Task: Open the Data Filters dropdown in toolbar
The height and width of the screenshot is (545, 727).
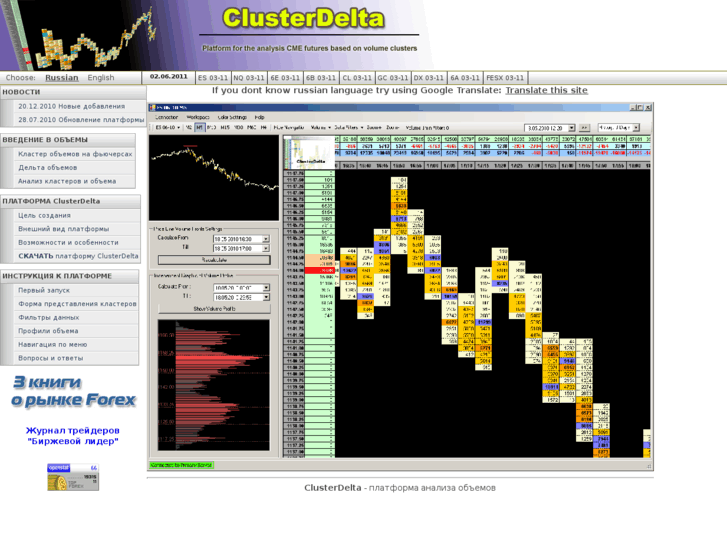Action: pos(349,127)
